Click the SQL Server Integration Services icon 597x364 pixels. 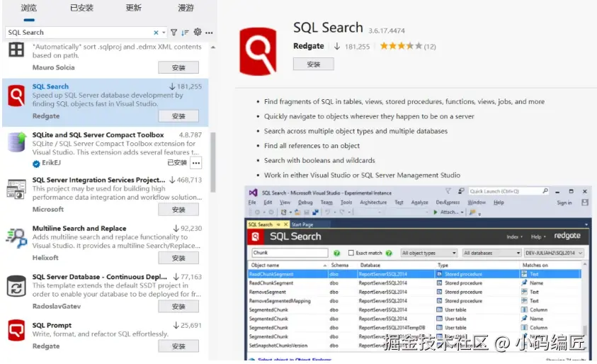coord(16,189)
